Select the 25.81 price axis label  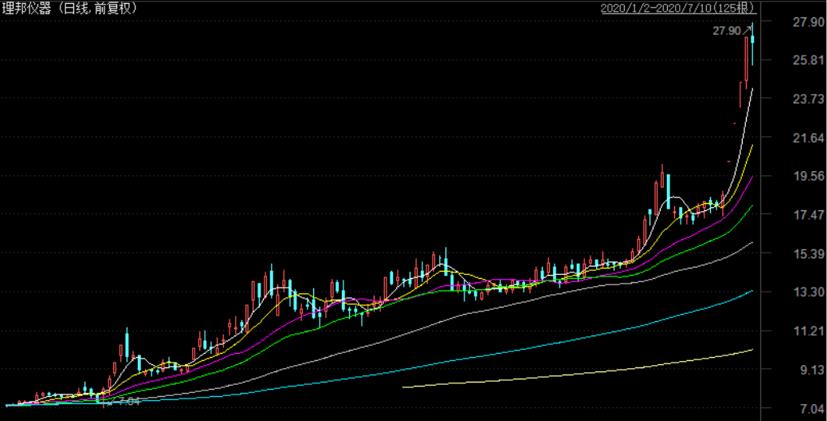[x=808, y=60]
